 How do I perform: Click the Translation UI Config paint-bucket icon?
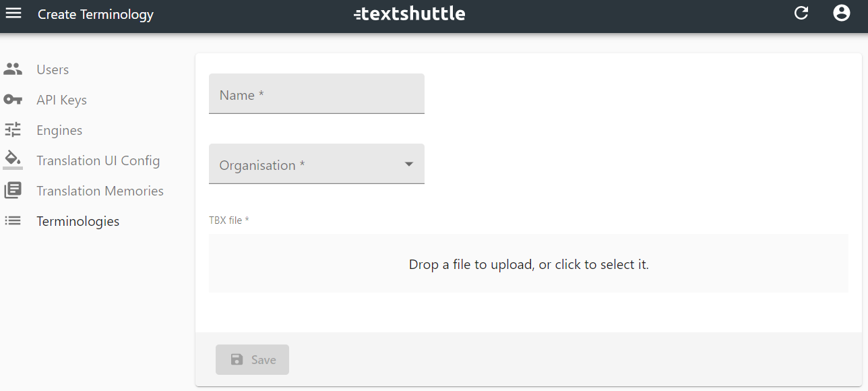coord(13,160)
